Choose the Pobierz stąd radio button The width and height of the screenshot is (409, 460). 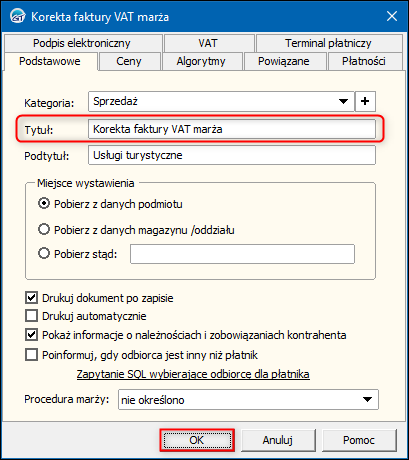click(44, 253)
